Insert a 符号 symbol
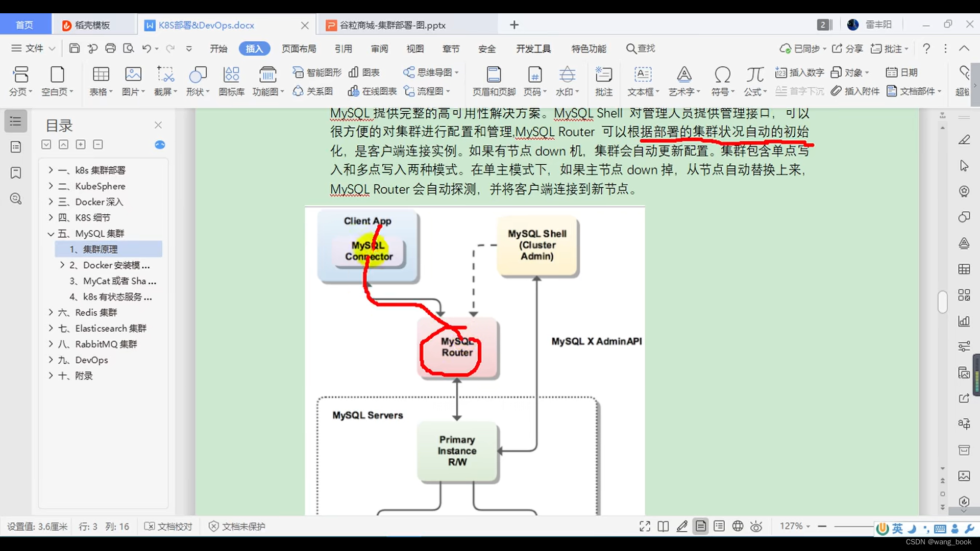Screen dimensions: 980x551 722,81
